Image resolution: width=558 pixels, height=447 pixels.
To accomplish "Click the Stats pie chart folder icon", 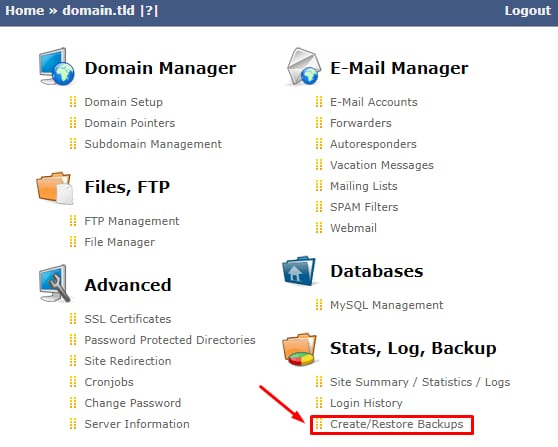I will [300, 349].
